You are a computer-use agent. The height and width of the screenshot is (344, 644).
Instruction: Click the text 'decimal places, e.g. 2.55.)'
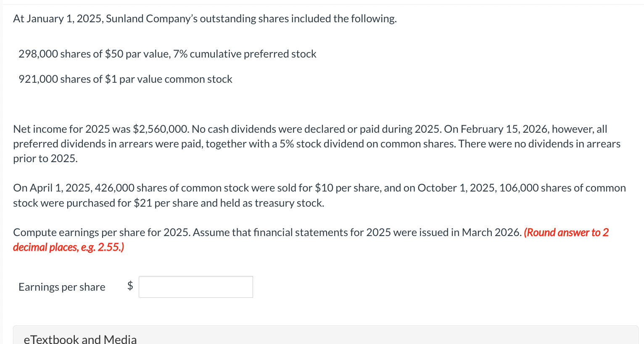click(x=69, y=247)
